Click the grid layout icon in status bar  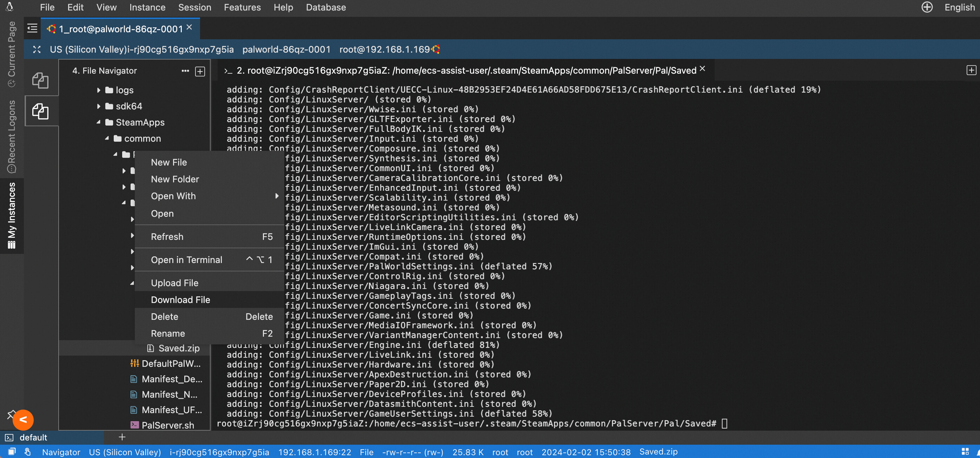point(965,452)
